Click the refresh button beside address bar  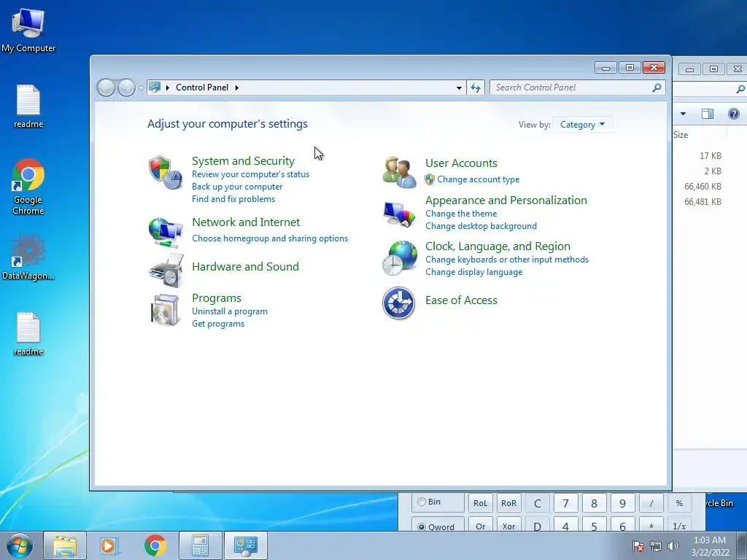[476, 87]
